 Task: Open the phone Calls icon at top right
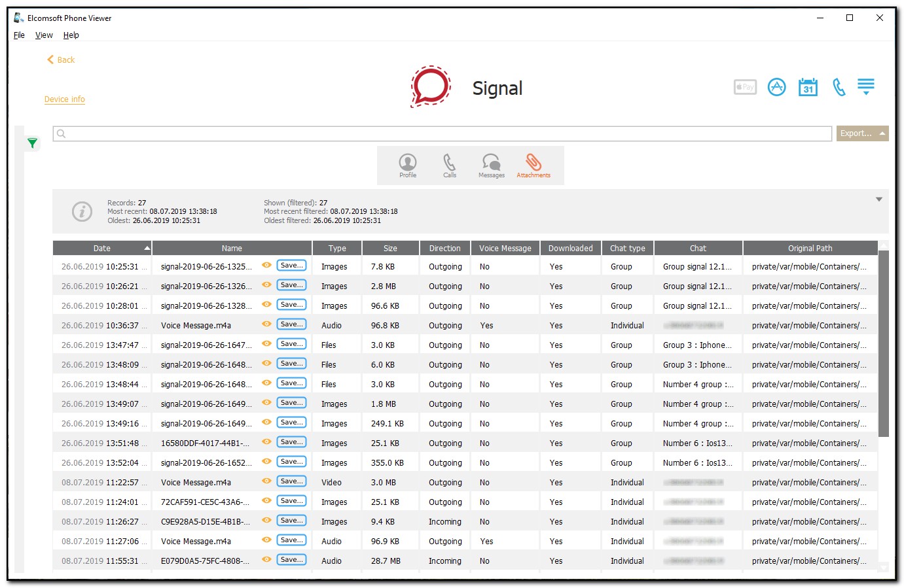tap(839, 87)
